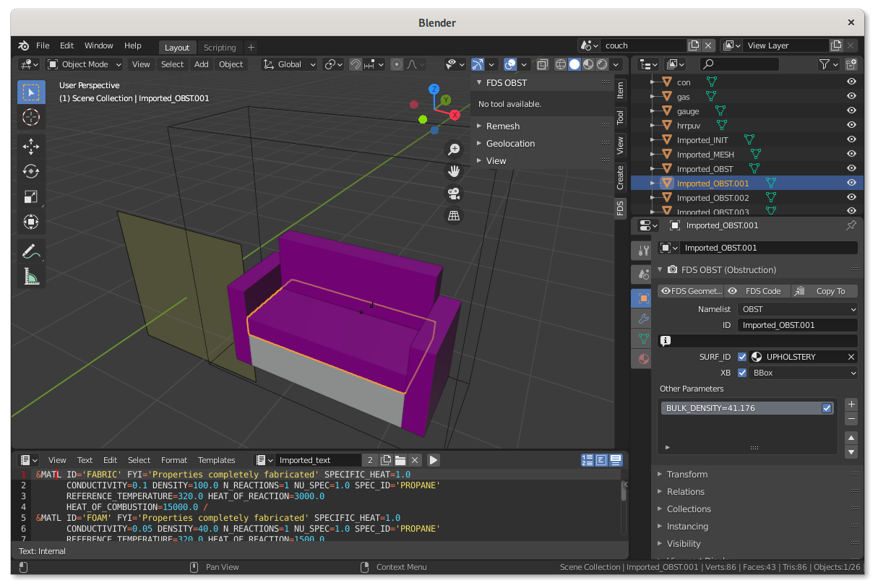This screenshot has height=588, width=878.
Task: Open the Templates menu in text editor
Action: [217, 460]
